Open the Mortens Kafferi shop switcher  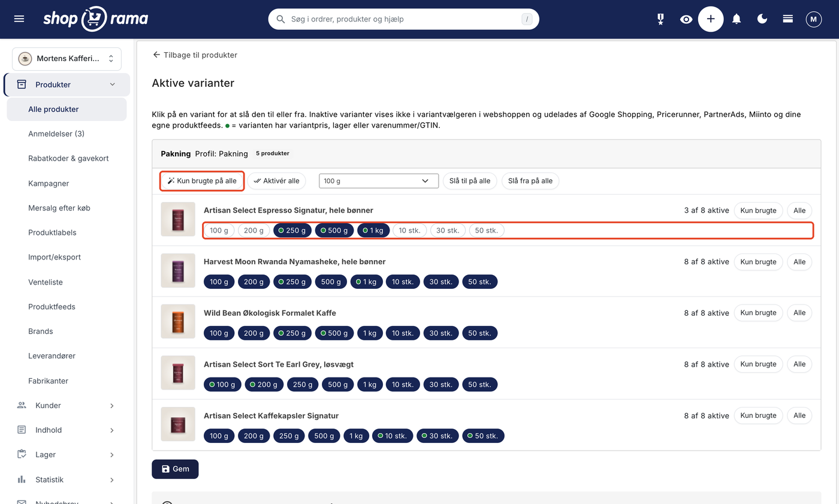click(67, 59)
